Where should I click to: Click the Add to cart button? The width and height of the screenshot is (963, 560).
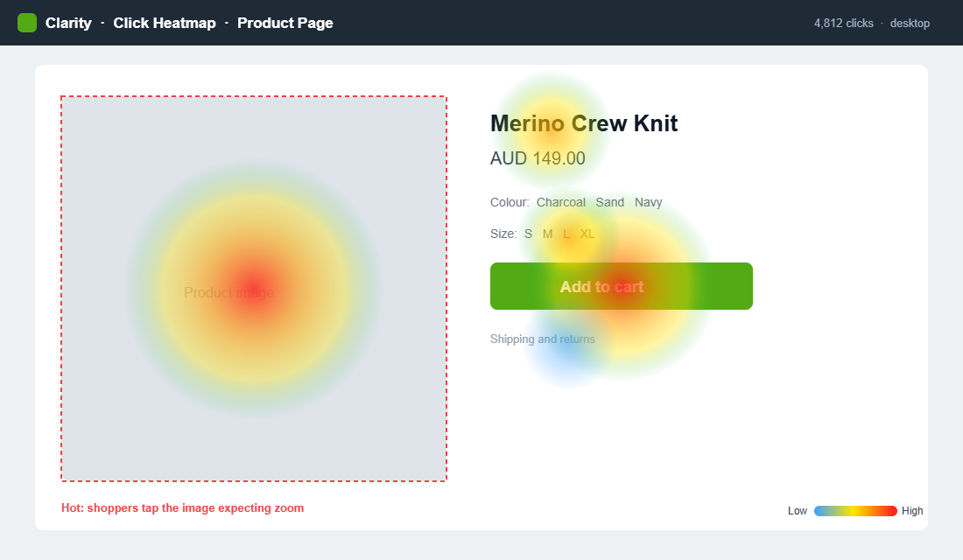coord(622,286)
